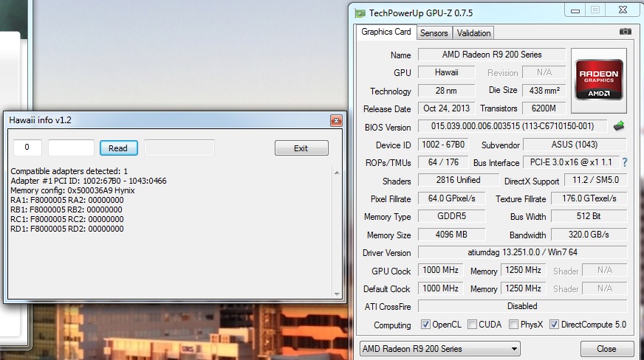Click the Revision value N/A
This screenshot has width=644, height=360.
[544, 72]
